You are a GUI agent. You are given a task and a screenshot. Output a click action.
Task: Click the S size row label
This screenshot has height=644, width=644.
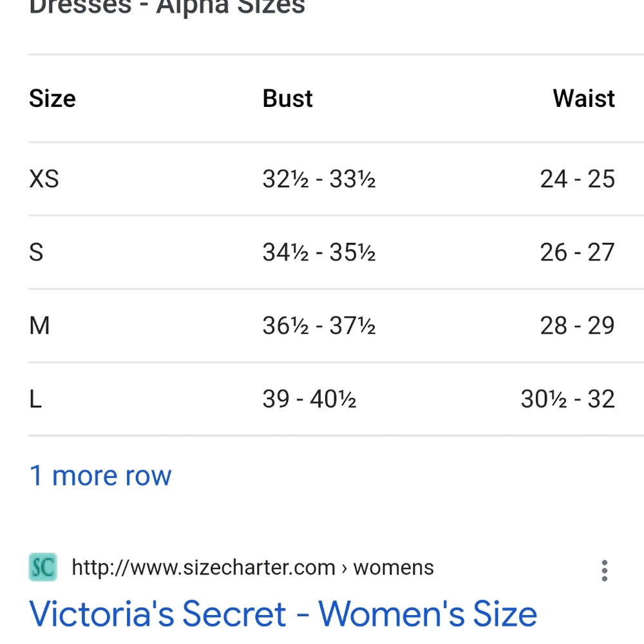pos(36,252)
